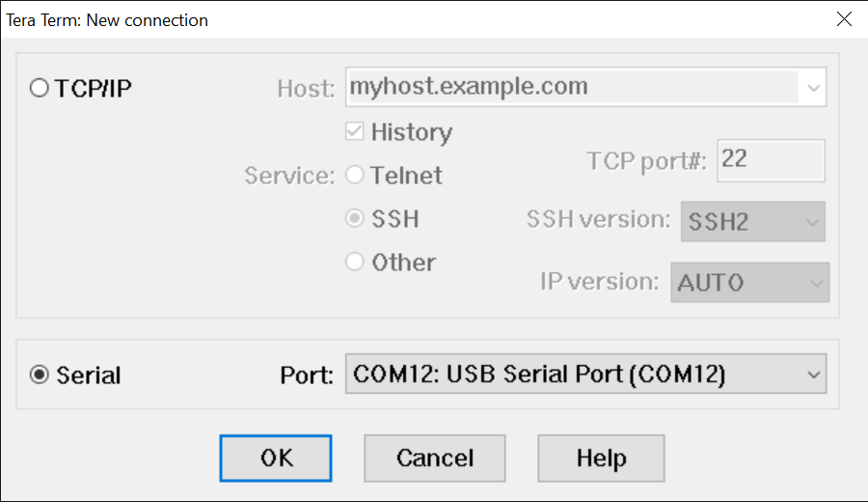Expand the Host history dropdown arrow
The image size is (868, 502).
[813, 88]
